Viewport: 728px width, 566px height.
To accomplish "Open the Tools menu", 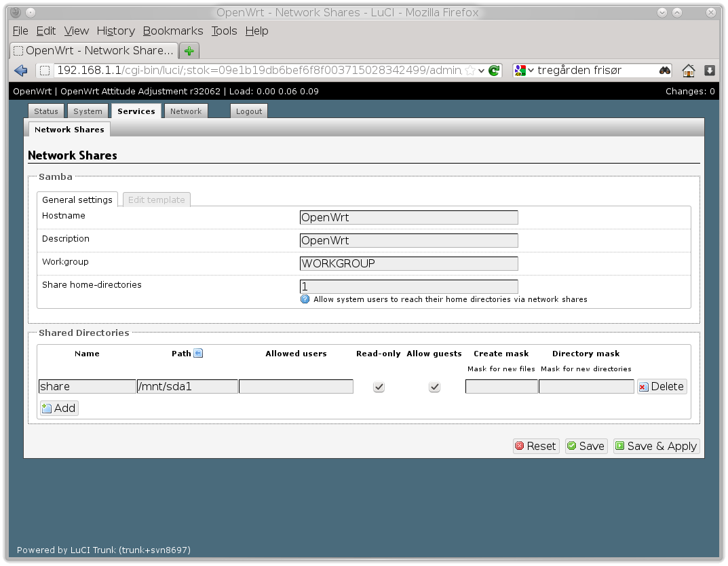I will [225, 31].
